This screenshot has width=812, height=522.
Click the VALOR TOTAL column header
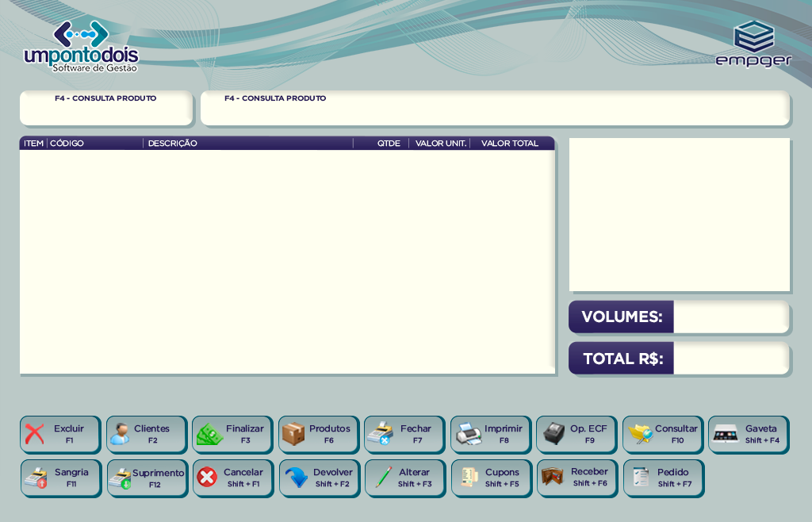point(509,144)
